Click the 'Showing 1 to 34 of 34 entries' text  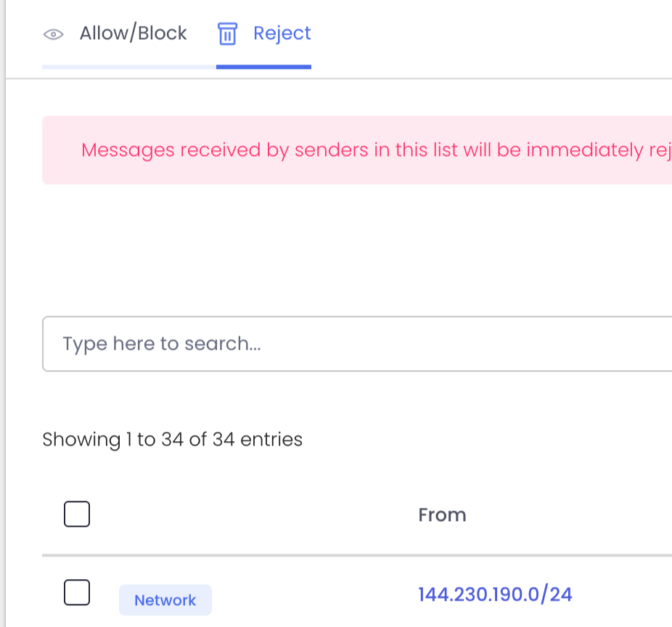coord(172,440)
